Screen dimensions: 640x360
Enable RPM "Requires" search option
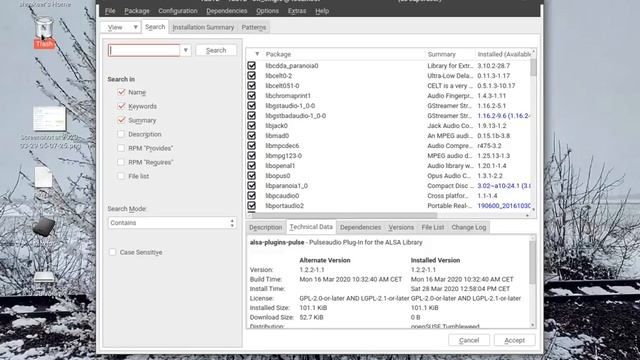point(121,162)
